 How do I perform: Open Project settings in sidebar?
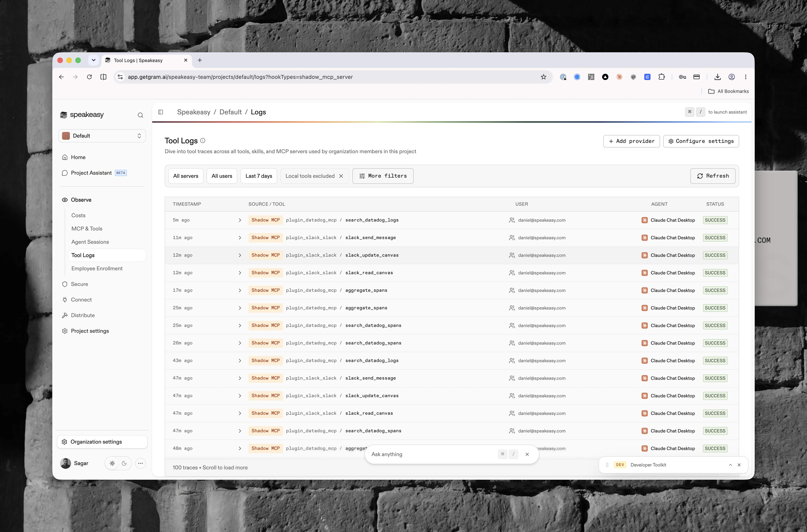point(90,331)
